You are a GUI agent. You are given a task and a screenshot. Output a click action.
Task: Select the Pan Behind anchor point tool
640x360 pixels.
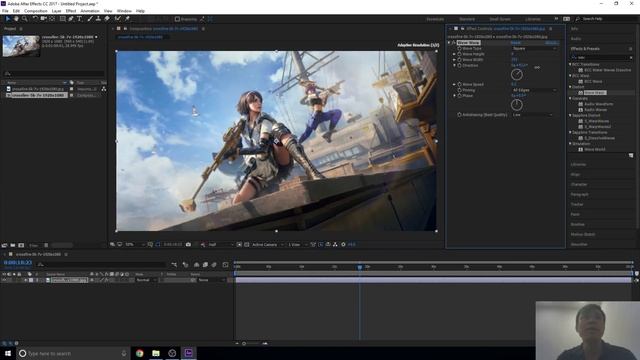[52, 19]
